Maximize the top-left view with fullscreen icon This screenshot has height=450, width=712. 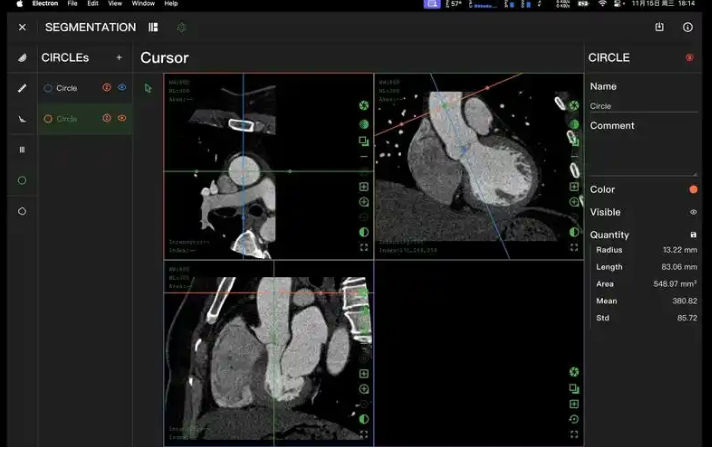tap(364, 247)
